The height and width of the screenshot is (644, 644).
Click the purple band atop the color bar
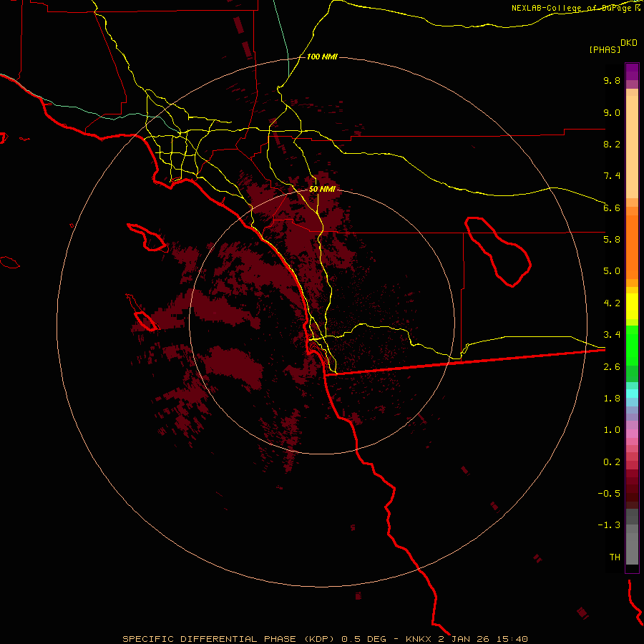coord(632,72)
